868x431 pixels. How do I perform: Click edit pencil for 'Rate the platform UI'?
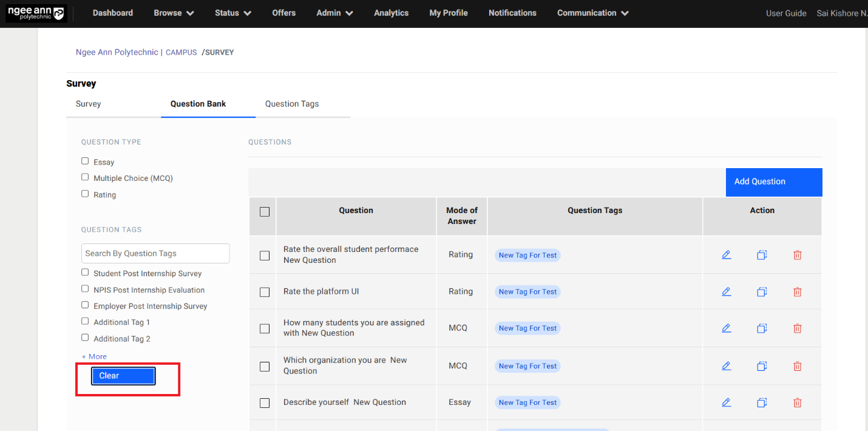726,292
